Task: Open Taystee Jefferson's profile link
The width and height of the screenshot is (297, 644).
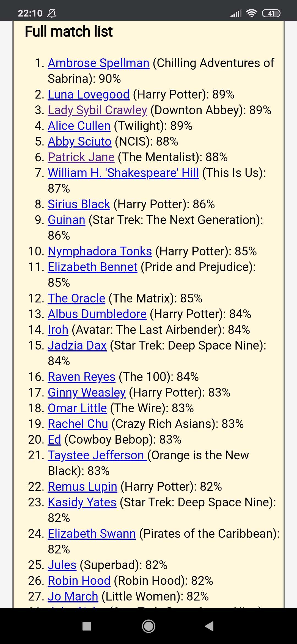Action: click(96, 455)
